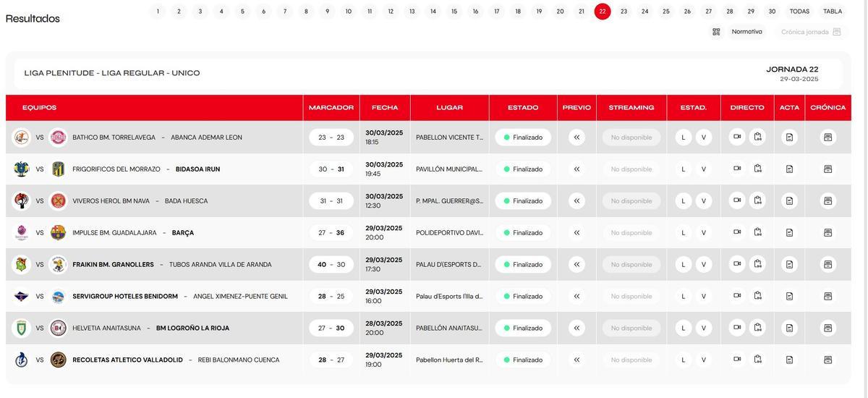The height and width of the screenshot is (398, 868).
Task: Expand previo chevrons for Impulse Bm. Guadalajara
Action: 576,233
